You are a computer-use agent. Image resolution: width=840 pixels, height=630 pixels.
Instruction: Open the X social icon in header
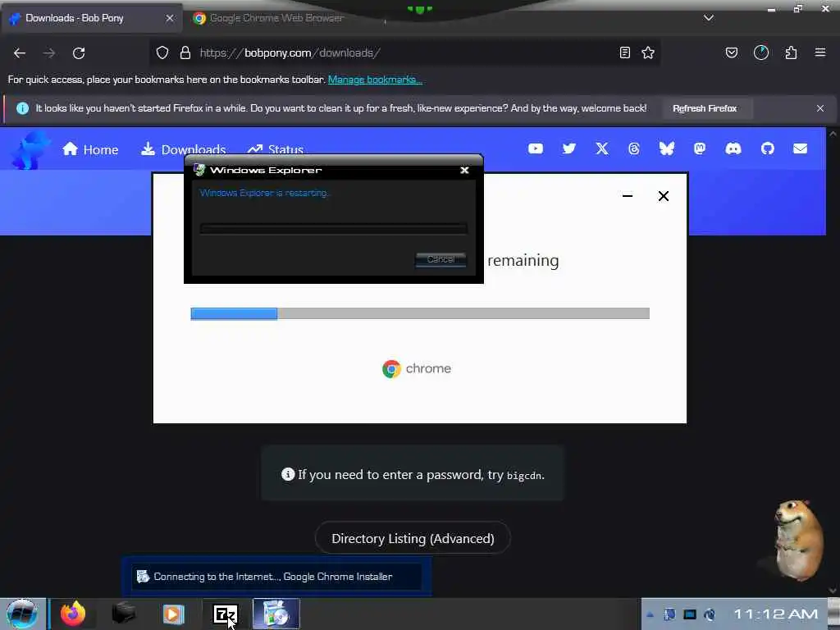tap(602, 148)
